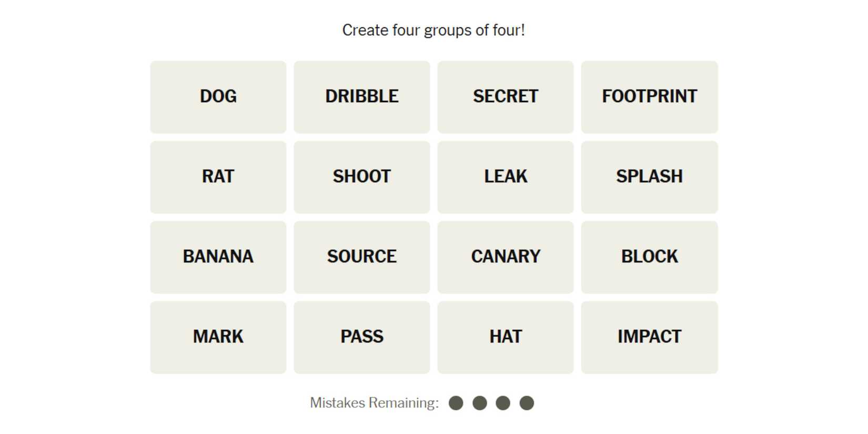Select the MARK tile
This screenshot has width=868, height=434.
218,337
